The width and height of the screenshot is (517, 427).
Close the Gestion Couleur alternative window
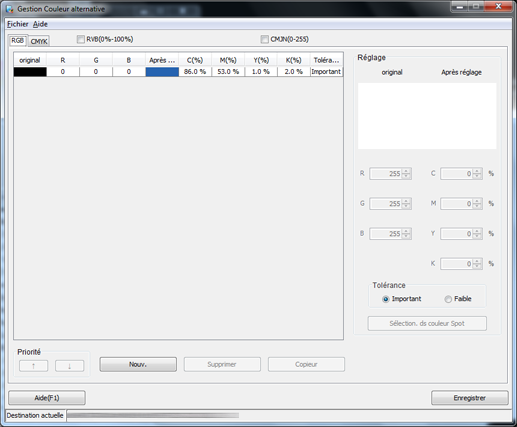[498, 6]
